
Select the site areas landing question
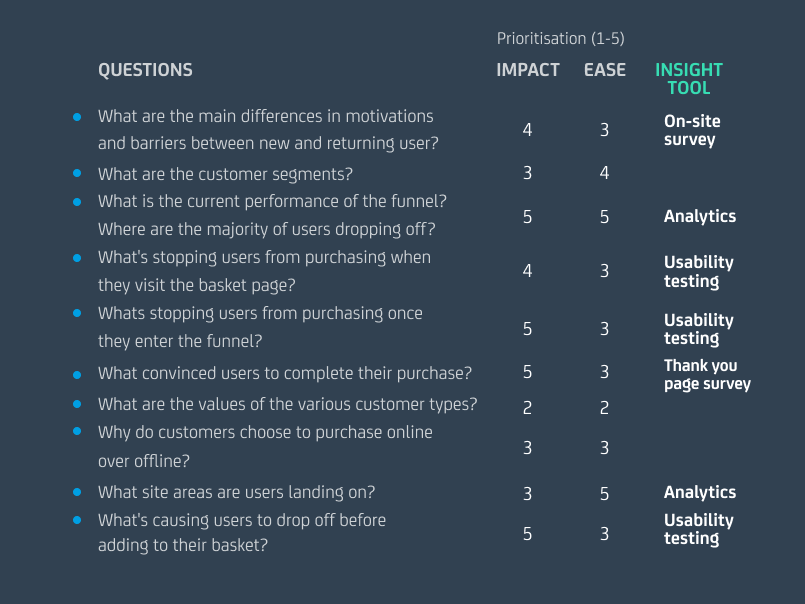pos(236,492)
